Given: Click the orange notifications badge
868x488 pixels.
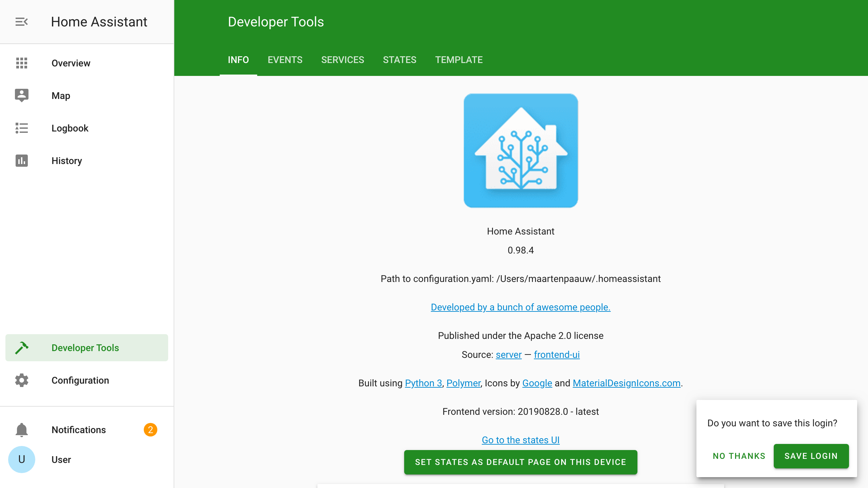Looking at the screenshot, I should click(150, 430).
